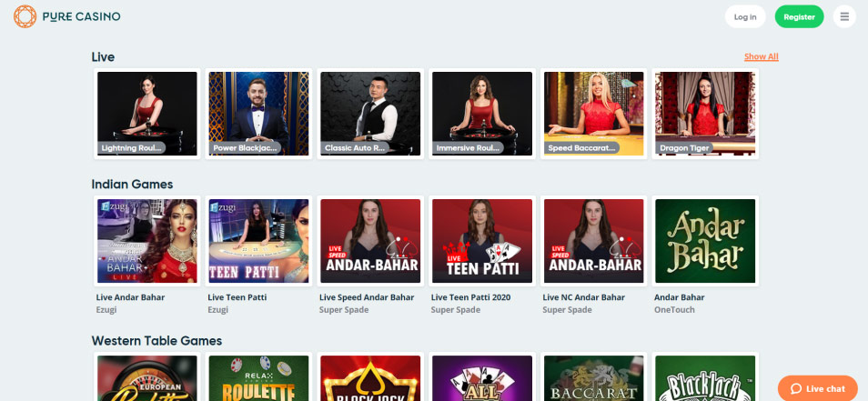Image resolution: width=868 pixels, height=401 pixels.
Task: Click the 'Lightning Roul...' label badge
Action: 132,147
